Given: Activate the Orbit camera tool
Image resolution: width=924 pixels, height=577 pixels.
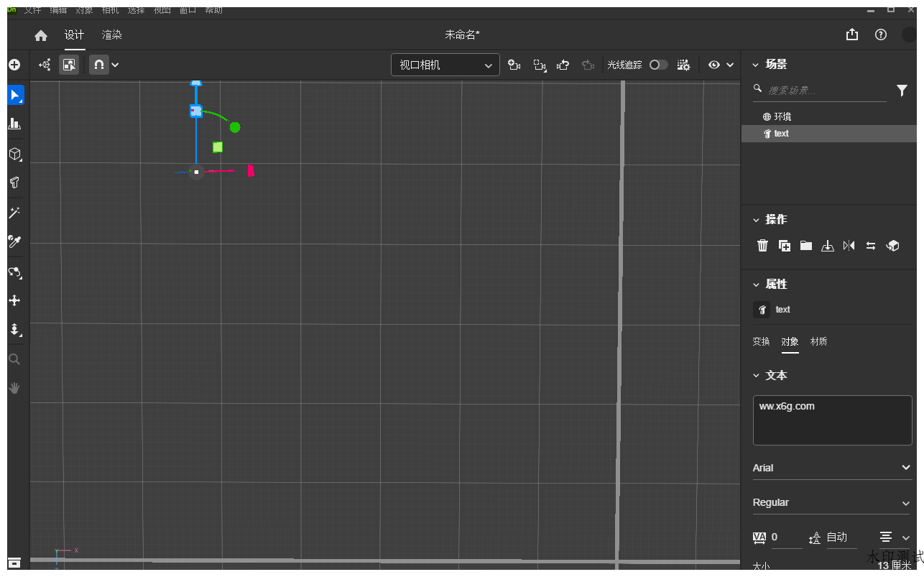Looking at the screenshot, I should pos(14,272).
